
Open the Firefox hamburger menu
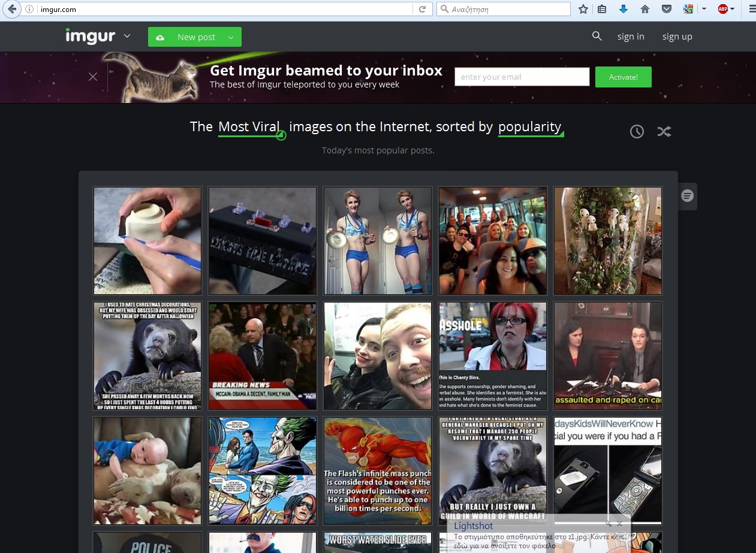[x=751, y=9]
